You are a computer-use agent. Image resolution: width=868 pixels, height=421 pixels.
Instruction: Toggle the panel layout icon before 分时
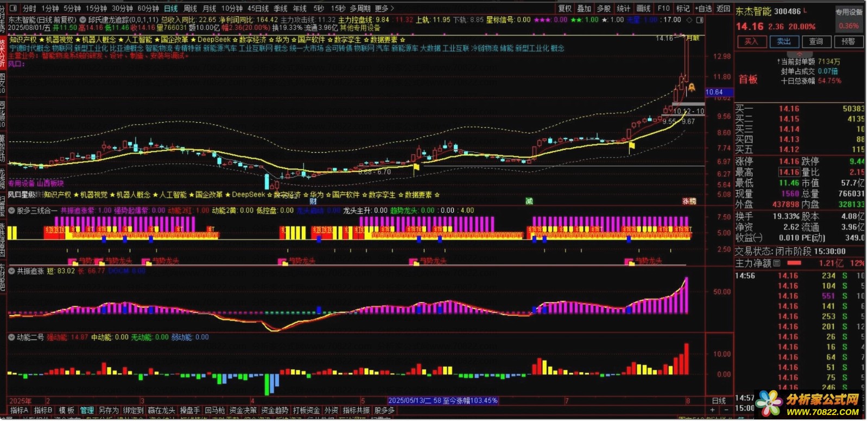pyautogui.click(x=14, y=8)
